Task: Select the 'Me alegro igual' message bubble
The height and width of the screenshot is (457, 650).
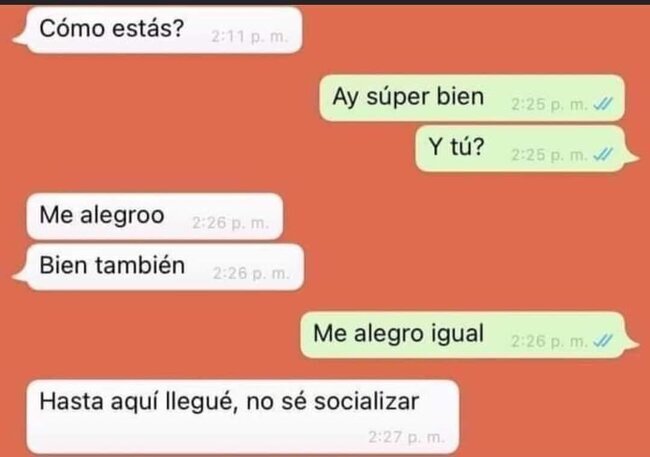Action: [x=469, y=335]
